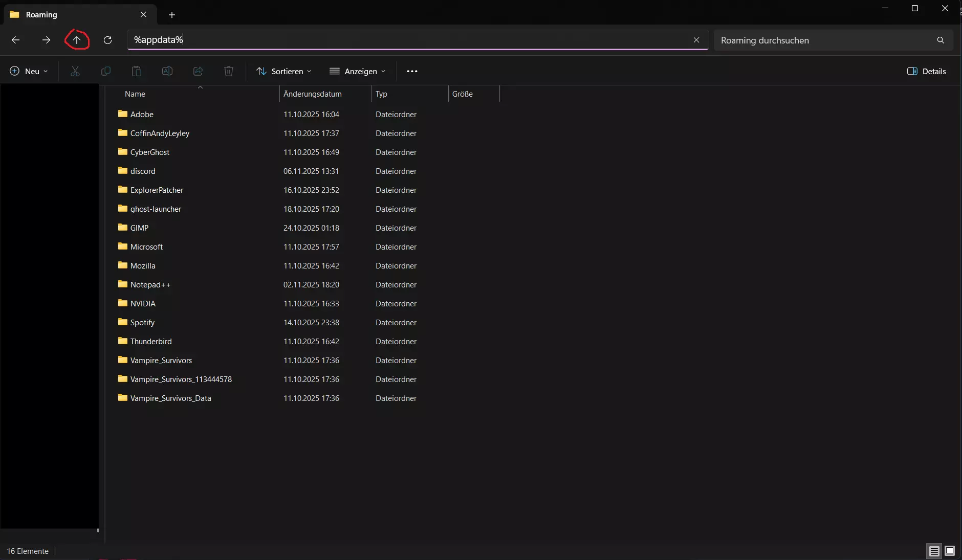Image resolution: width=962 pixels, height=560 pixels.
Task: Open the three-dots more options menu
Action: 412,71
